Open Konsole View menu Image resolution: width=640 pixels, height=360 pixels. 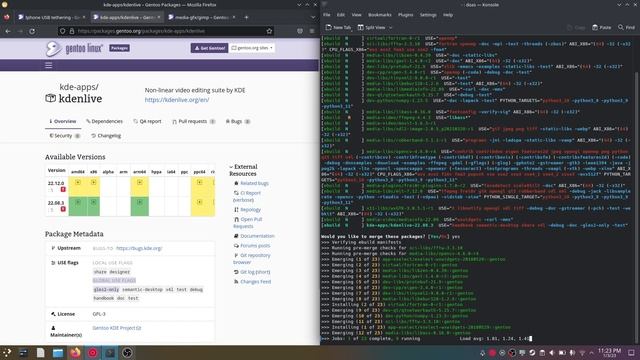coord(356,15)
